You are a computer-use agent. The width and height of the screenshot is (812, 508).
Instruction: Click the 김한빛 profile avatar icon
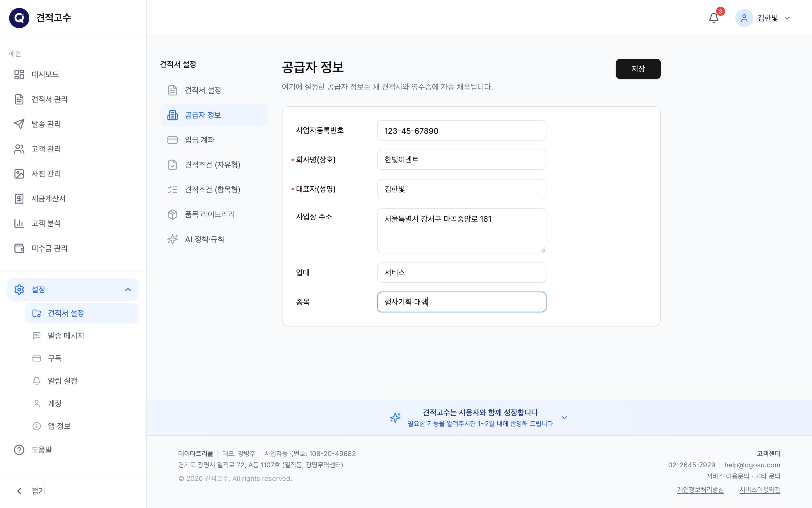point(744,18)
